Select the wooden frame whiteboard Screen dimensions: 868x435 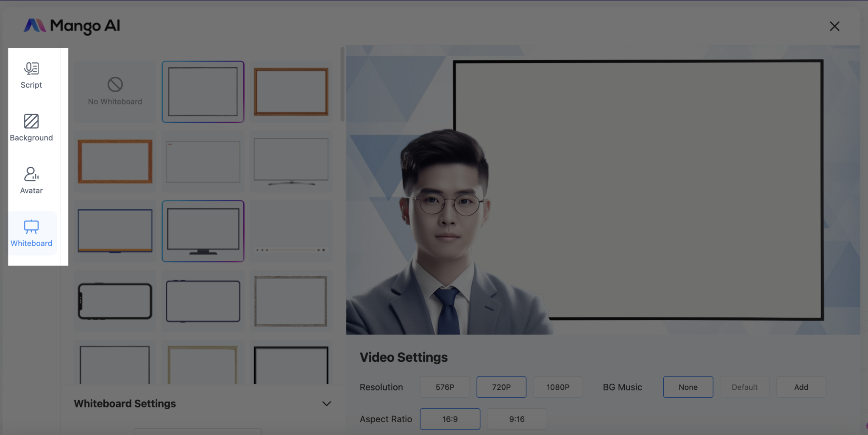pos(291,91)
